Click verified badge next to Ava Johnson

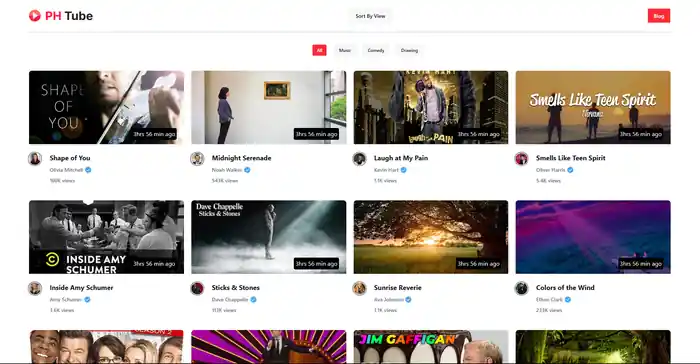(x=408, y=299)
